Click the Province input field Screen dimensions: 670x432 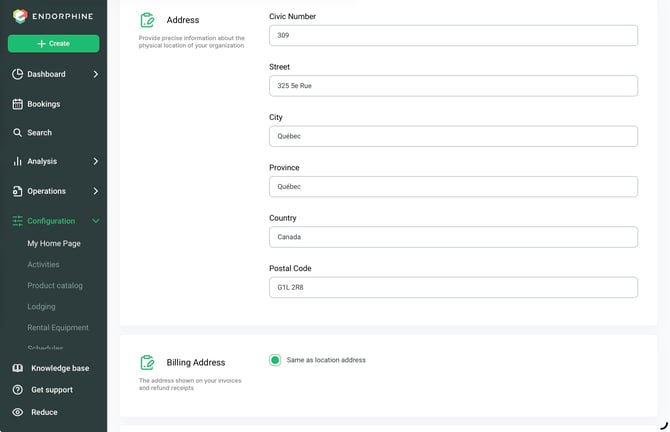pos(453,187)
